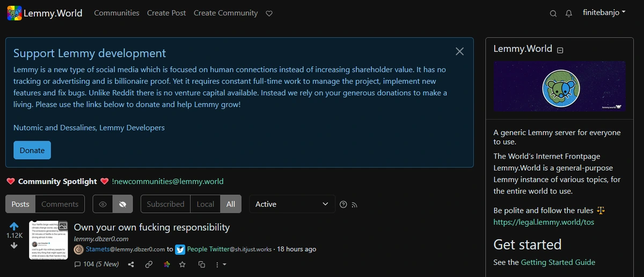Open the finitebanjo user menu
Screen dimensions: 644x277
click(604, 13)
